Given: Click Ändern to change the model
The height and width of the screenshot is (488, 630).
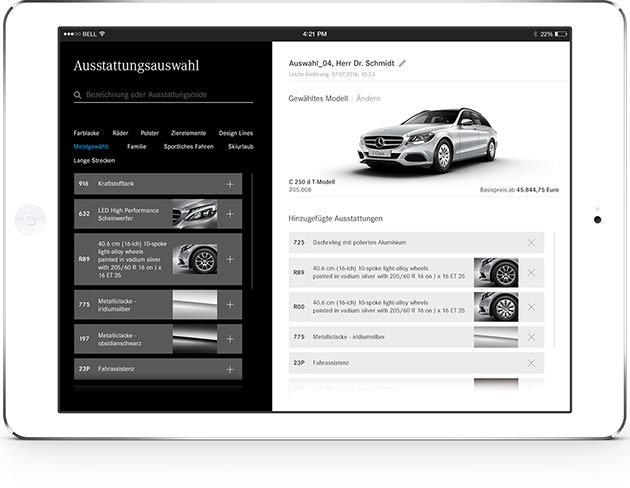Looking at the screenshot, I should (x=368, y=98).
